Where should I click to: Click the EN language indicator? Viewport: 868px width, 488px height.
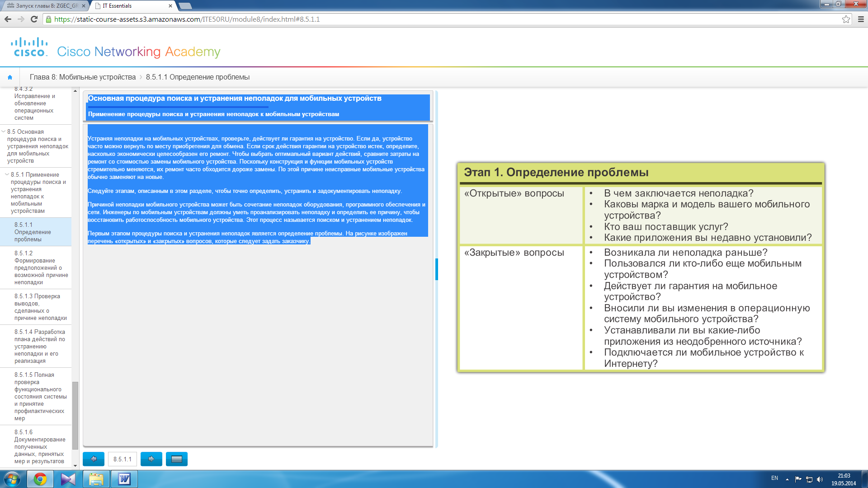pyautogui.click(x=774, y=478)
